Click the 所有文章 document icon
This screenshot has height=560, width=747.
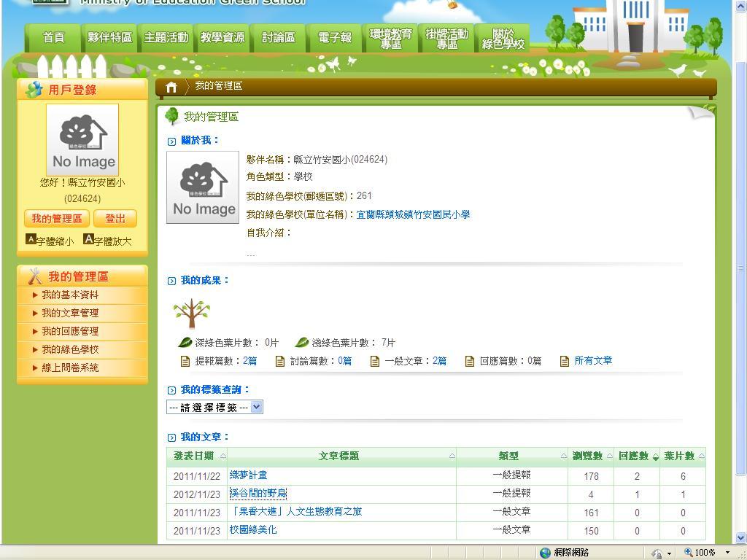point(565,361)
